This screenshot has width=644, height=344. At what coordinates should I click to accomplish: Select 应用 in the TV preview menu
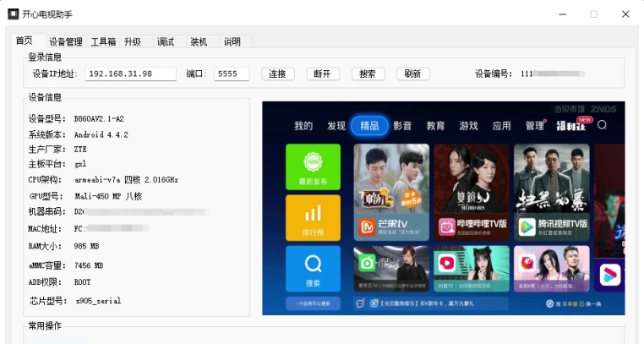click(x=501, y=126)
